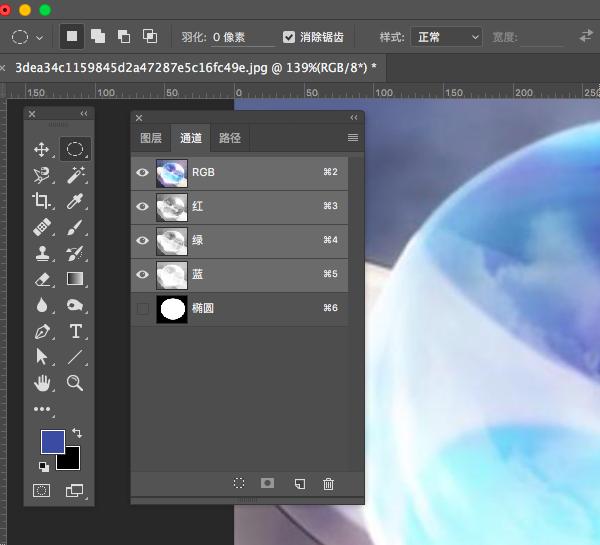This screenshot has width=600, height=545.
Task: Select the History Brush tool
Action: point(75,253)
